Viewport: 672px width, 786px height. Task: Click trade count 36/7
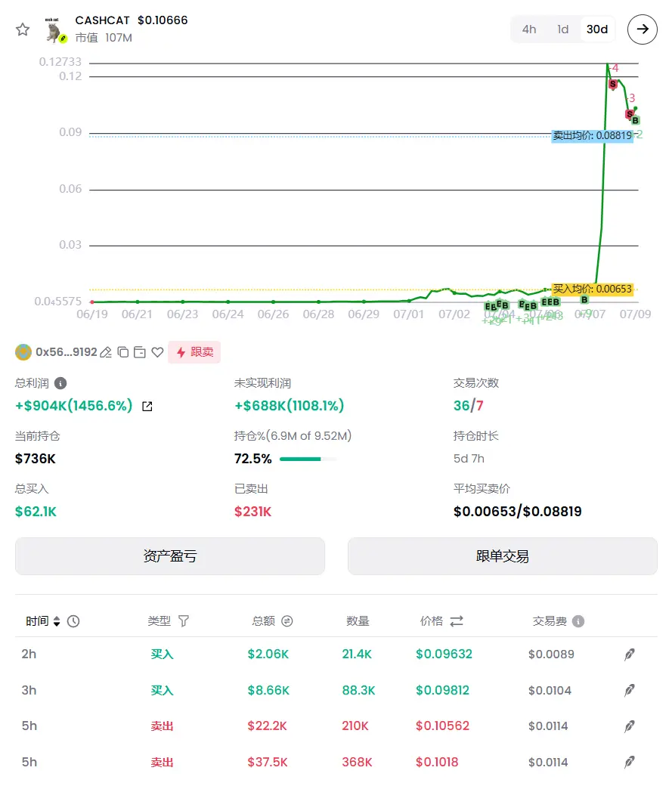pos(469,406)
